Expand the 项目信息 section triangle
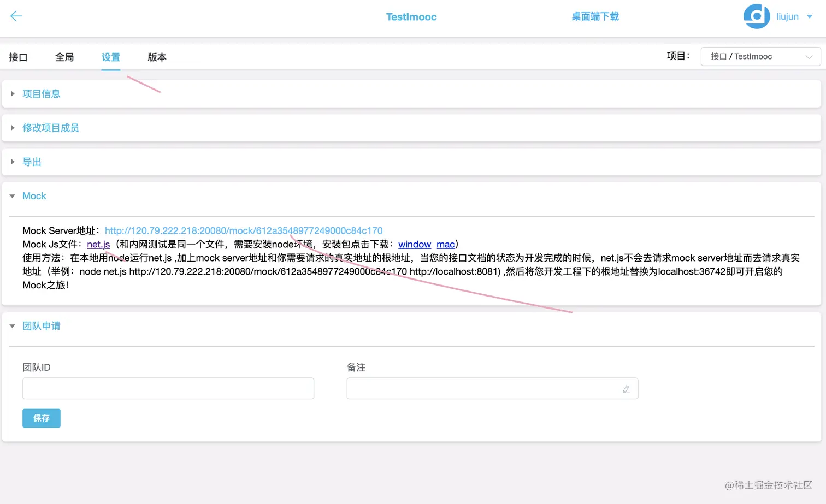 [13, 94]
